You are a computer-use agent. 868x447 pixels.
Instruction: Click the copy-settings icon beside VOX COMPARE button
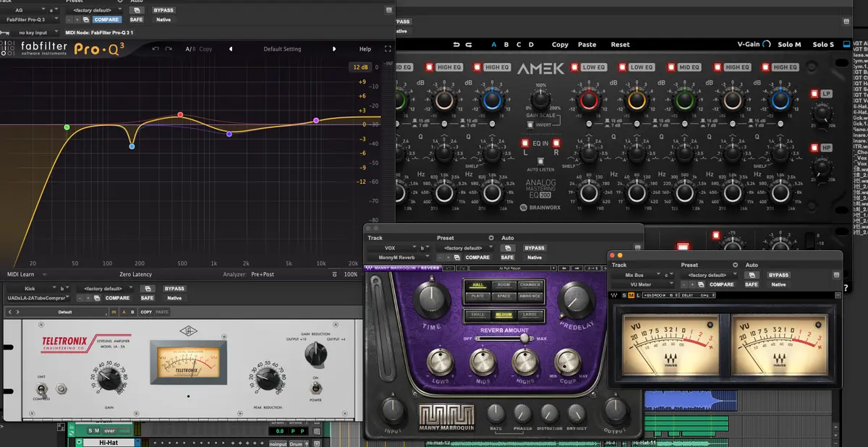click(x=456, y=257)
